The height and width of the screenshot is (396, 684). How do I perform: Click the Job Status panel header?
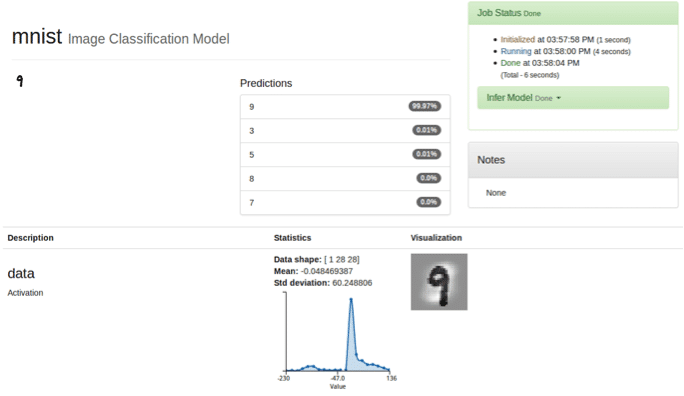click(x=573, y=13)
